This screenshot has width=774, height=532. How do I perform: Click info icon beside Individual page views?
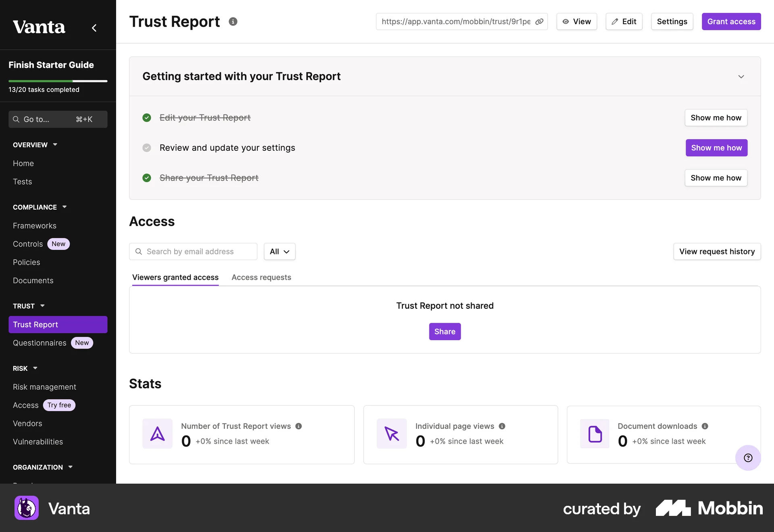[502, 426]
